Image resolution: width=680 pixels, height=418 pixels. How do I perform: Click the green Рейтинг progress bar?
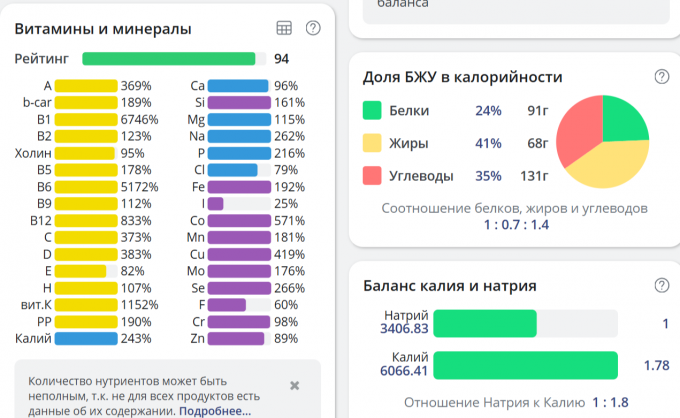click(x=174, y=59)
